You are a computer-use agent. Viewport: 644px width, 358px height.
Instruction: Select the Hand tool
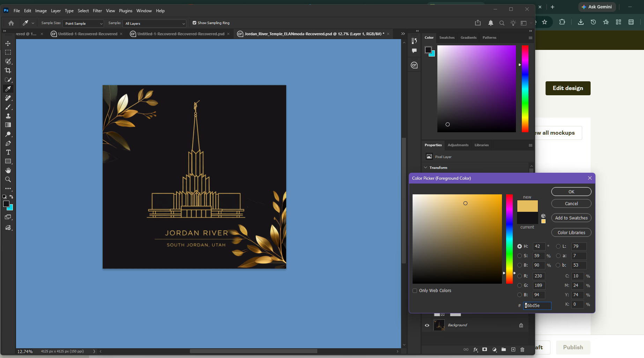tap(8, 170)
